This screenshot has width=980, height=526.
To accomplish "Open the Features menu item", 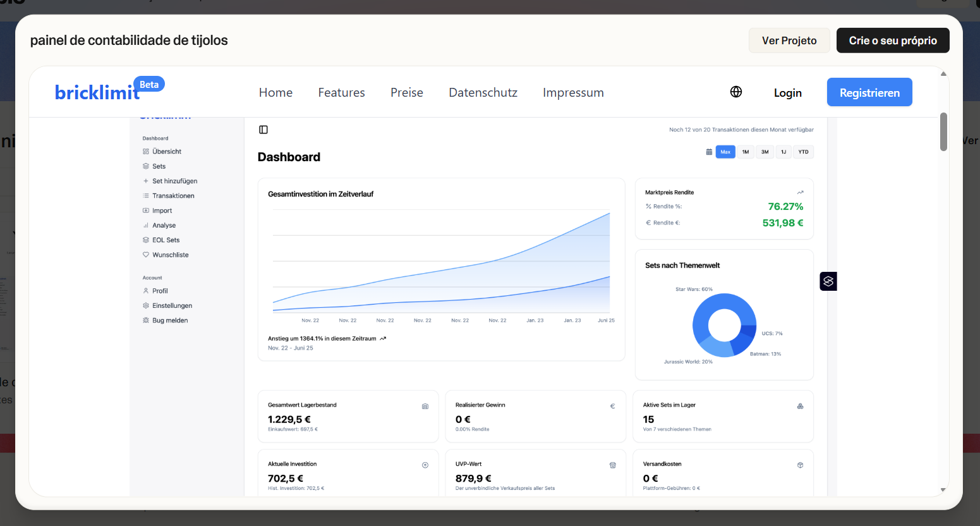I will 341,93.
